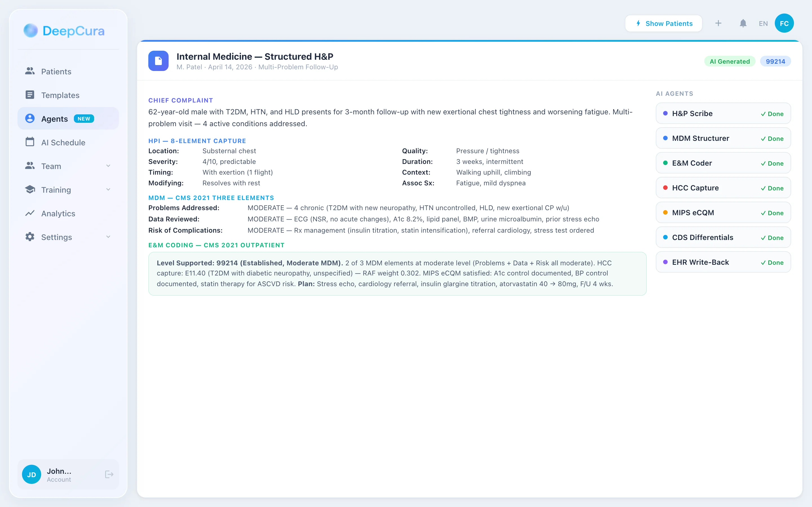812x507 pixels.
Task: Click the Analytics trend line icon
Action: point(30,213)
